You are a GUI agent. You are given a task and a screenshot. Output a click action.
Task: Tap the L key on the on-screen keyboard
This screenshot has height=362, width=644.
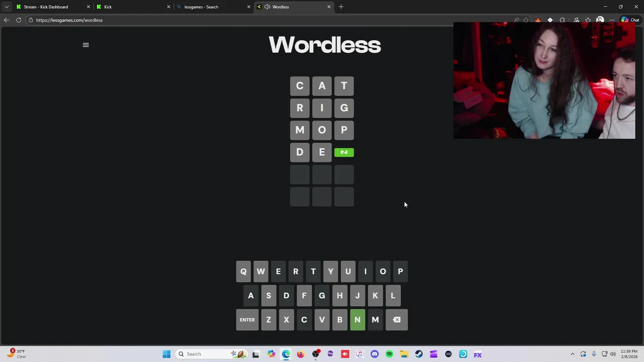coord(393,296)
